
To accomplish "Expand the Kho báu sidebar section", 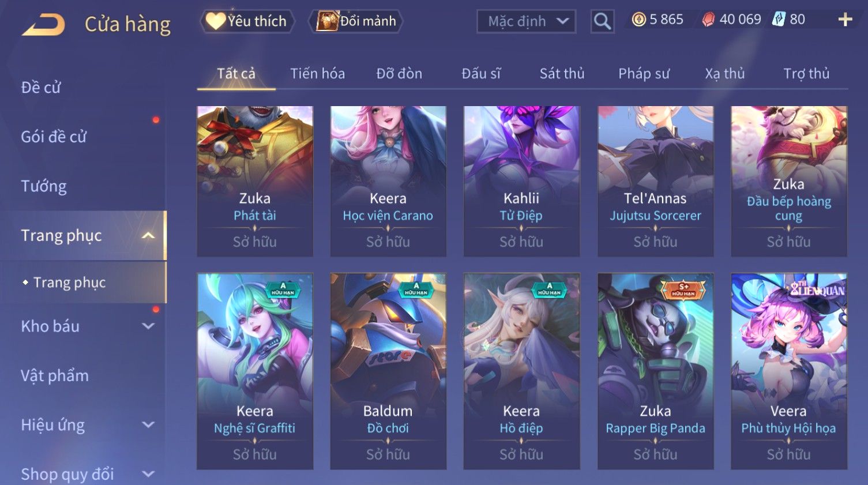I will pos(148,326).
